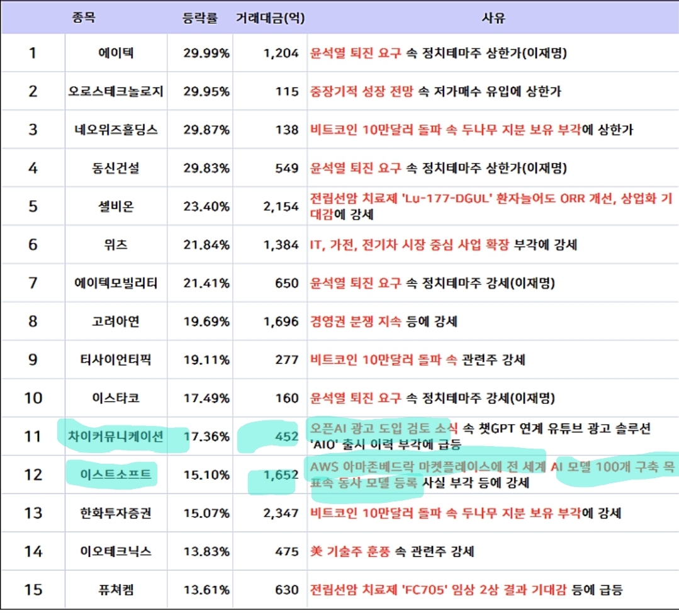Click the 종목 column header

point(84,18)
